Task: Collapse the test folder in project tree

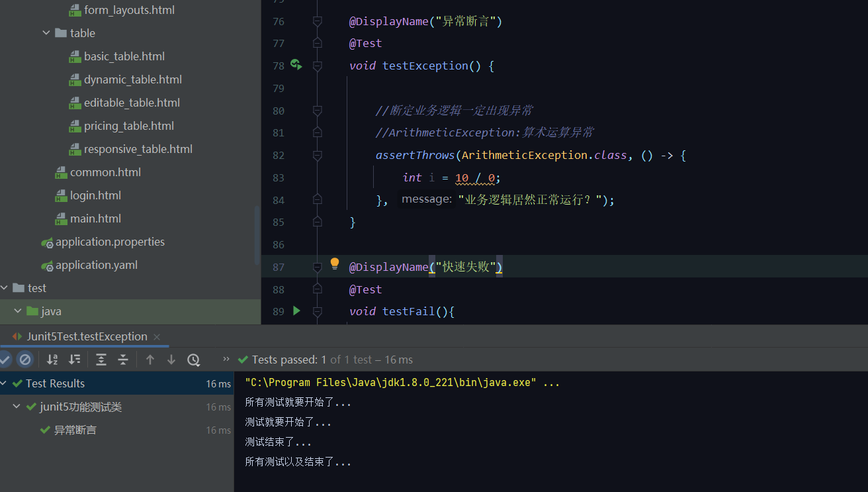Action: coord(5,288)
